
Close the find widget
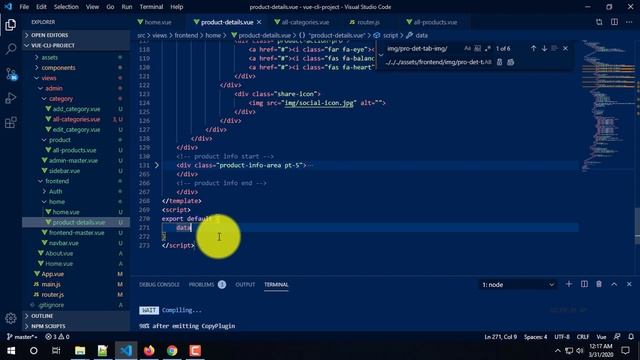tap(565, 48)
